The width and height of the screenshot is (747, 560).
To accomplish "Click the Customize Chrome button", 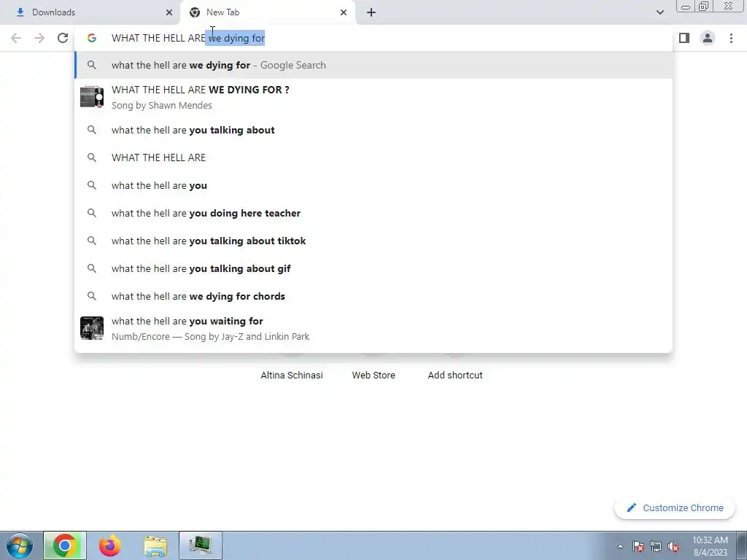I will pyautogui.click(x=675, y=507).
